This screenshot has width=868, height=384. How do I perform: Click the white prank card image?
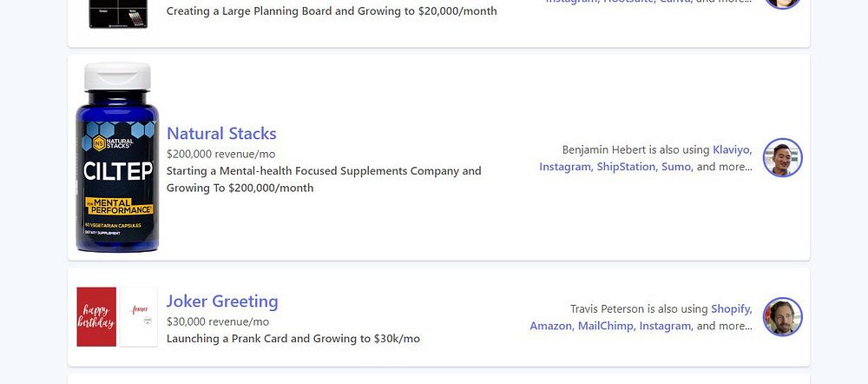(x=139, y=317)
